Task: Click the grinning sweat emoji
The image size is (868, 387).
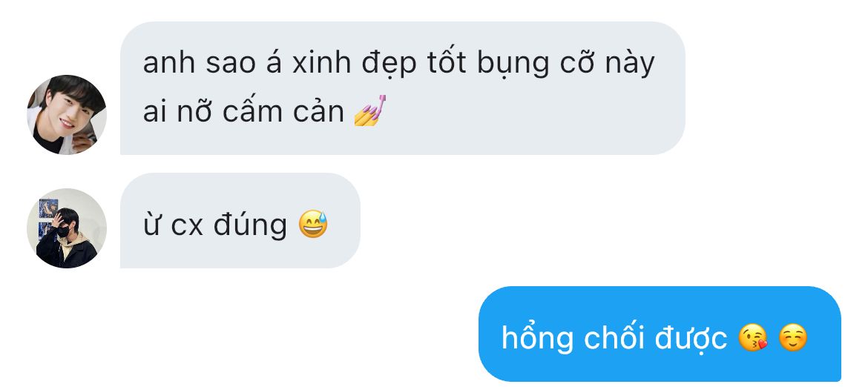Action: (313, 225)
